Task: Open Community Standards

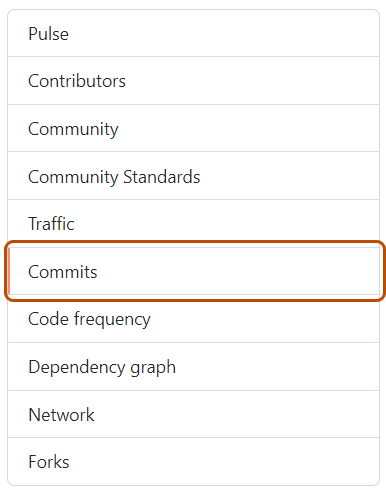Action: [193, 176]
